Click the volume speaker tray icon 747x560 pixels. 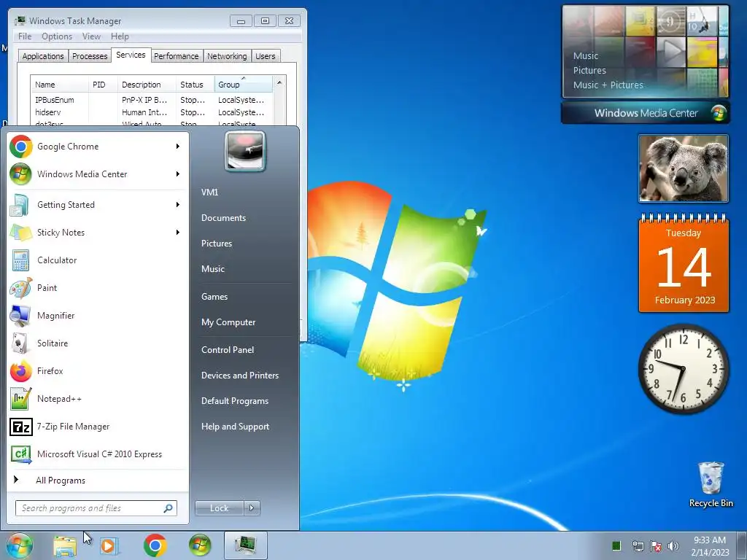(x=673, y=546)
